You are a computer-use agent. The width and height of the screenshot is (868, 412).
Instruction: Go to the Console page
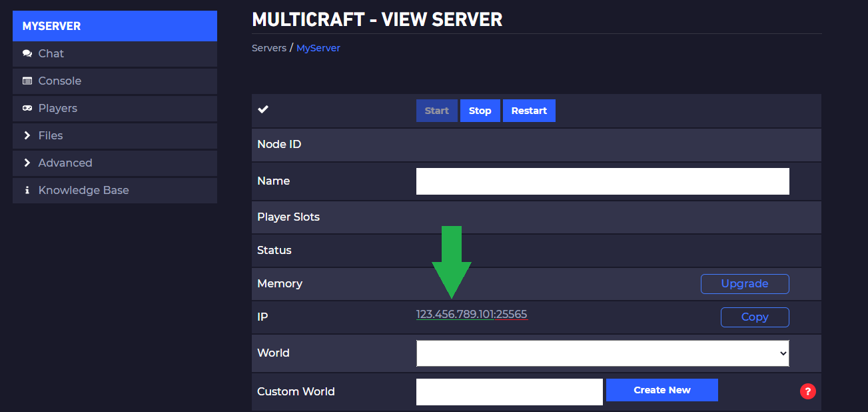point(60,81)
